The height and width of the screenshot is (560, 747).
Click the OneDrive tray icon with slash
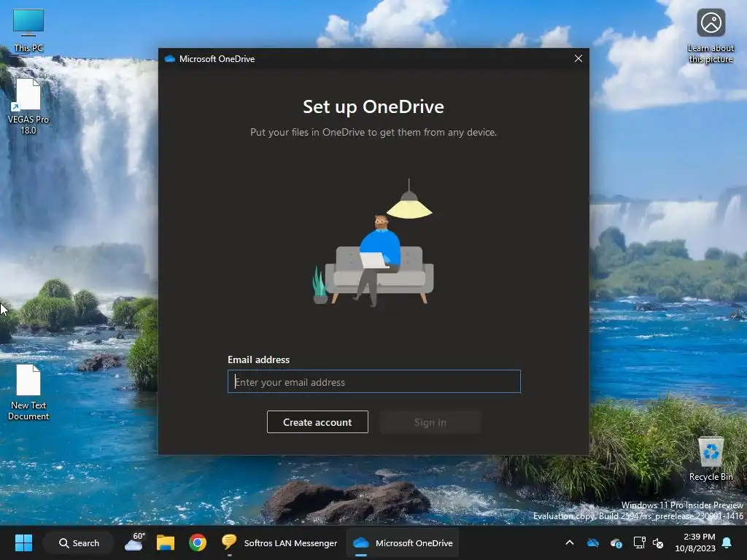point(592,542)
